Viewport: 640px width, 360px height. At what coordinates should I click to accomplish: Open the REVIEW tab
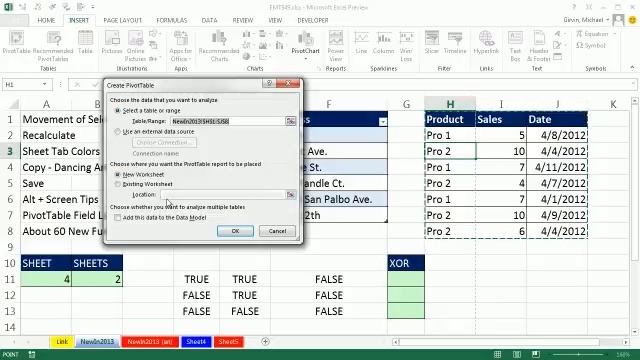click(243, 20)
